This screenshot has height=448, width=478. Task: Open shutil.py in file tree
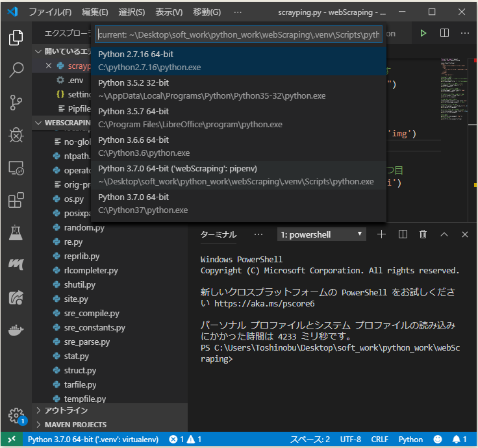click(x=80, y=284)
